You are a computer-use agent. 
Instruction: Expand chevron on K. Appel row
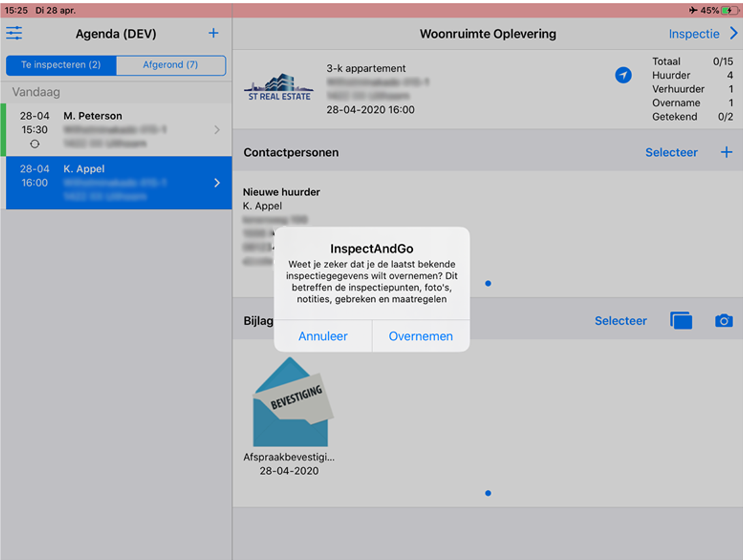point(217,183)
